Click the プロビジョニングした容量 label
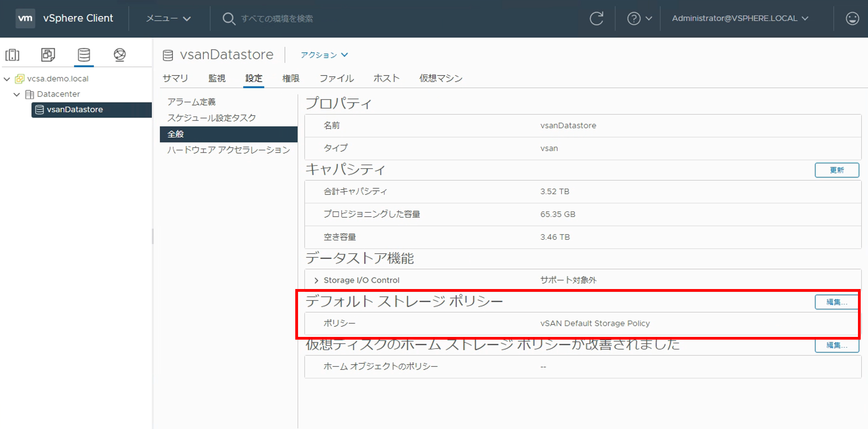Image resolution: width=868 pixels, height=429 pixels. coord(371,214)
